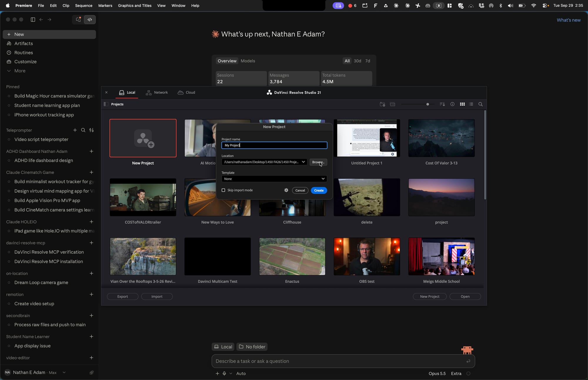Go back with the left arrow icon
The image size is (588, 380).
pyautogui.click(x=41, y=20)
